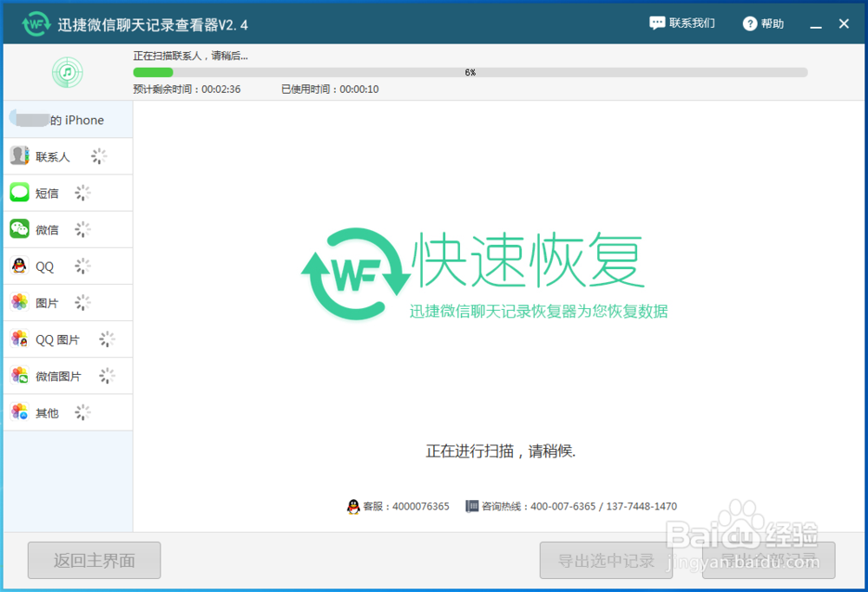Click 返回主界面 to return to main screen
868x592 pixels.
[94, 560]
